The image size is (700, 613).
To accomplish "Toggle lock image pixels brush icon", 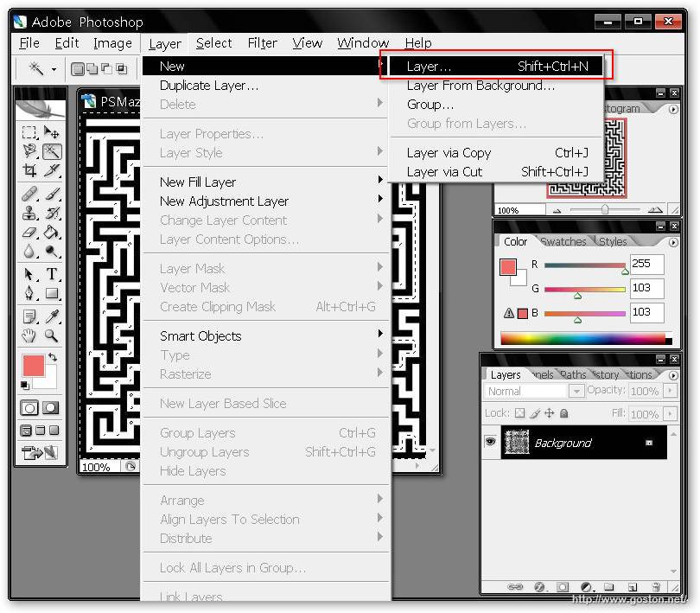I will click(535, 412).
